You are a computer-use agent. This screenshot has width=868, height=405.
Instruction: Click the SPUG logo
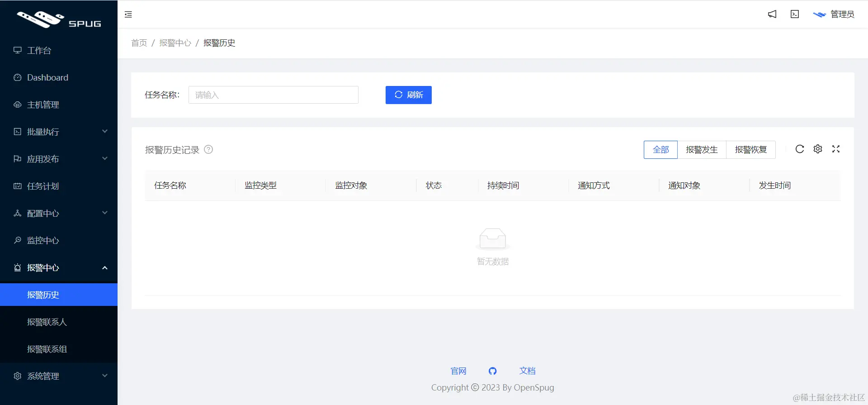pyautogui.click(x=59, y=20)
